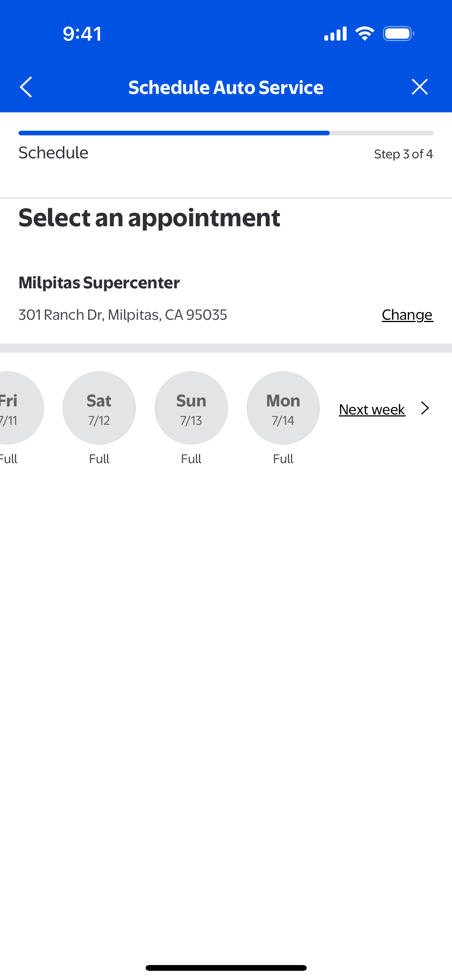Tap the battery icon in status bar

point(398,34)
